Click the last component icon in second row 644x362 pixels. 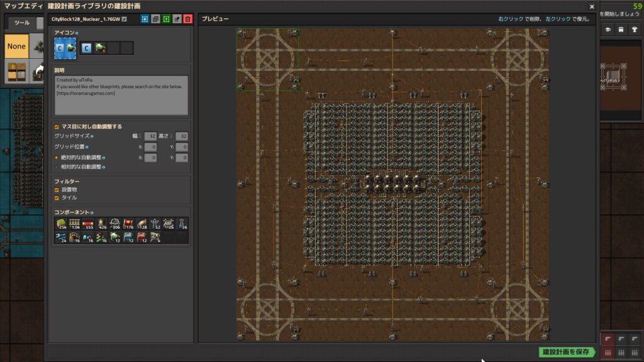[x=155, y=237]
